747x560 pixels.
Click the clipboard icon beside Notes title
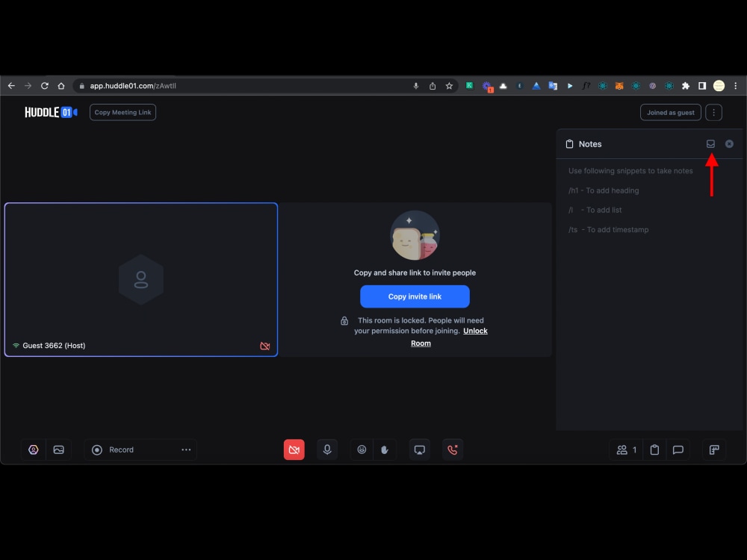coord(569,144)
